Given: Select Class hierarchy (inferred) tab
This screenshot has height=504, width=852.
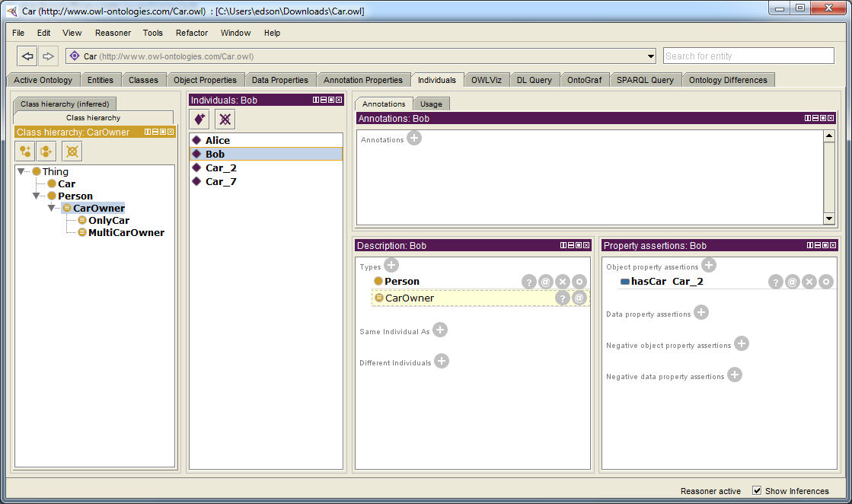Looking at the screenshot, I should click(65, 104).
